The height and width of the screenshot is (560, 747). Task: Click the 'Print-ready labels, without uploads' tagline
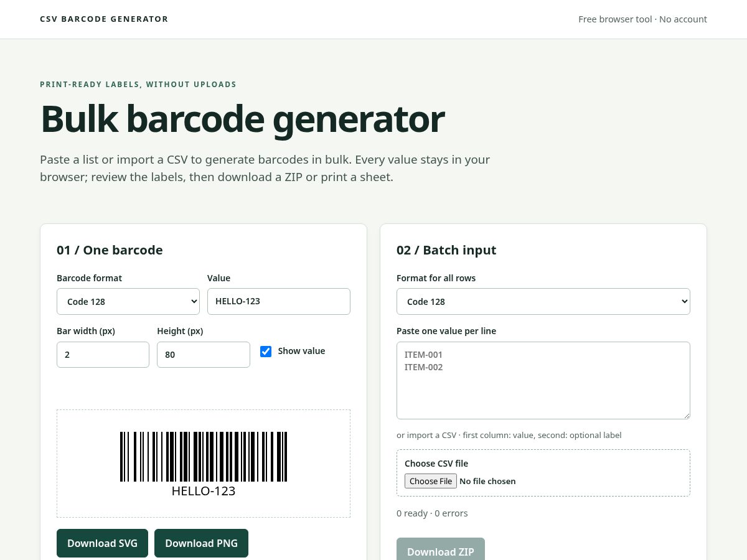pyautogui.click(x=138, y=85)
